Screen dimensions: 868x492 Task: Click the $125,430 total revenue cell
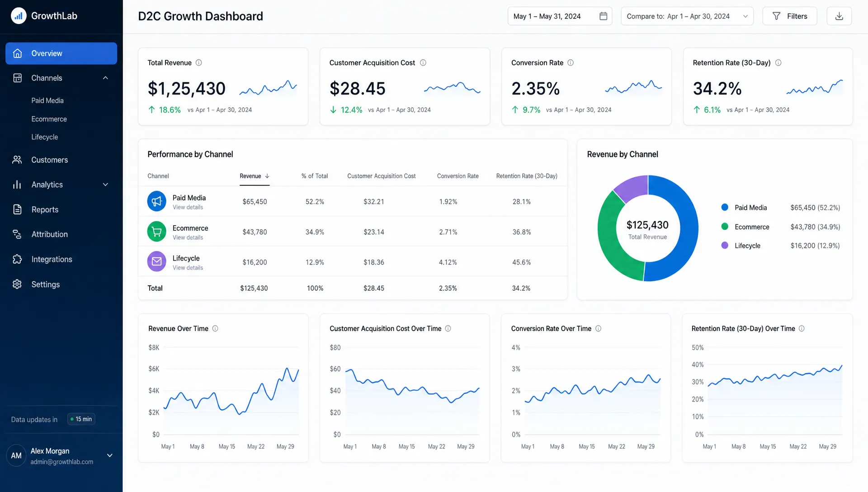point(254,288)
